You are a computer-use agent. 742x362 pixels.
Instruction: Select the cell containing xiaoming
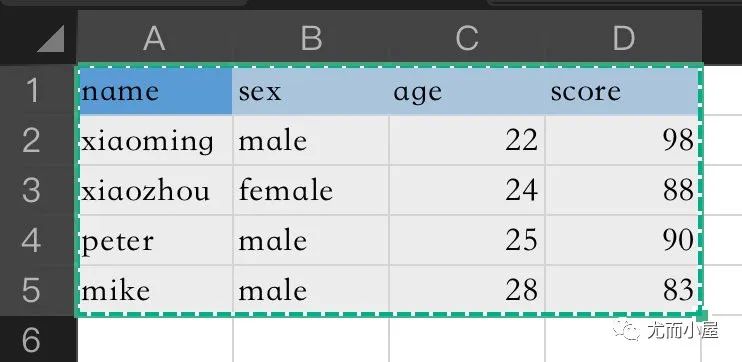[155, 141]
